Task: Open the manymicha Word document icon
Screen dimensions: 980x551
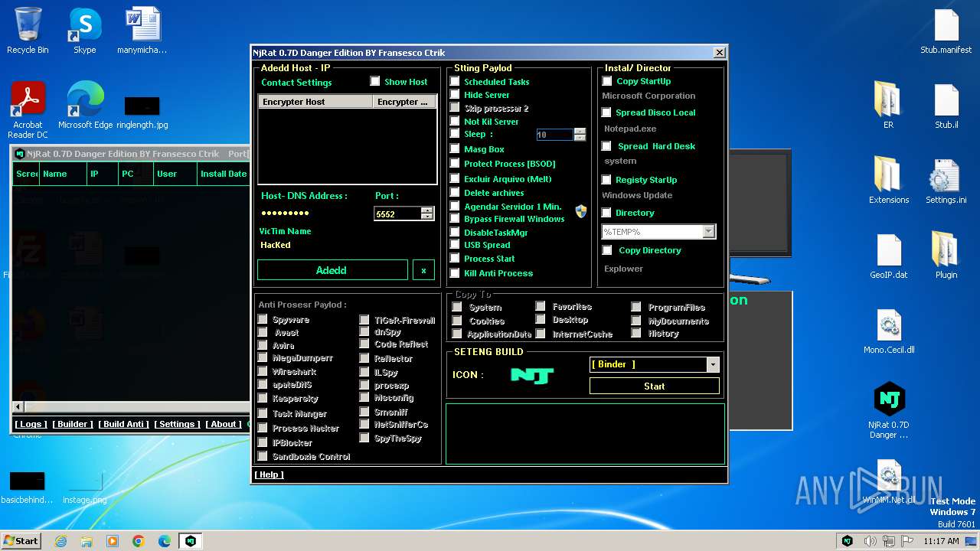Action: coord(142,31)
